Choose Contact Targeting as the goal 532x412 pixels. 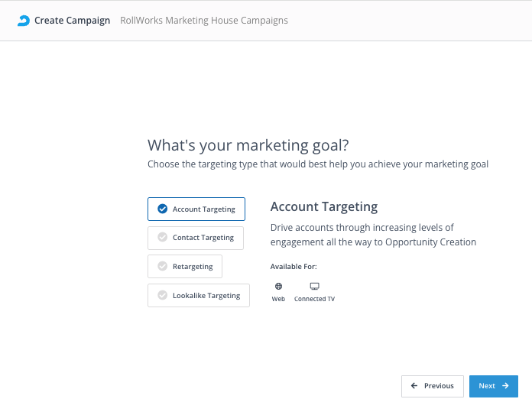[x=196, y=238]
